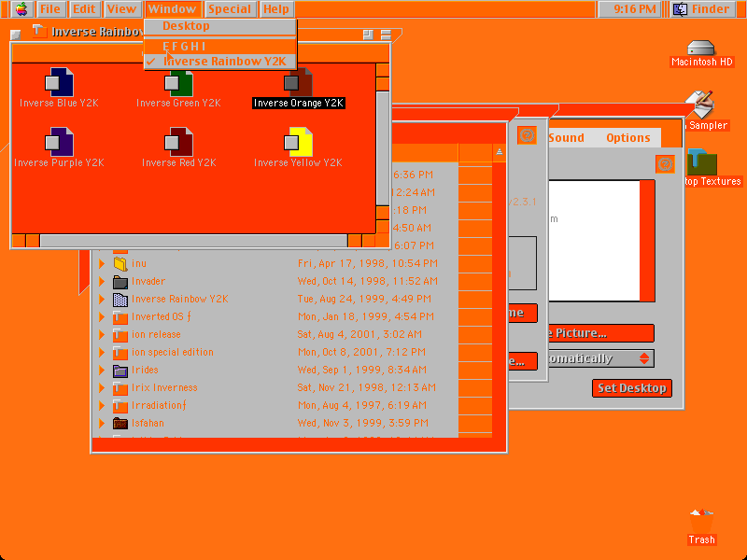Click the inu folder icon in list

click(x=120, y=263)
